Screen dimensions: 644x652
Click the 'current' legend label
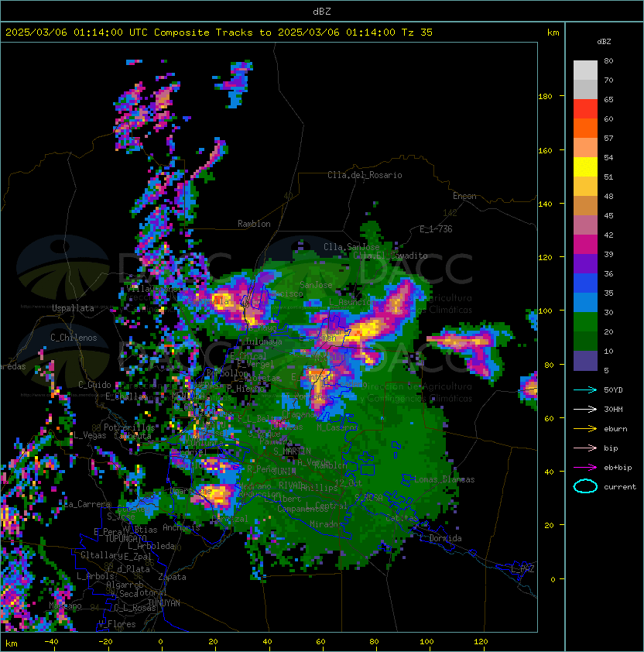pyautogui.click(x=620, y=487)
